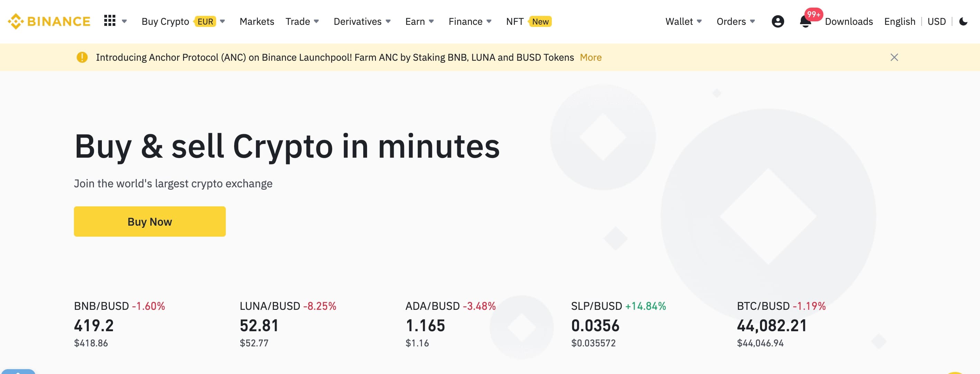Open the Earn menu
Viewport: 980px width, 374px height.
[415, 21]
